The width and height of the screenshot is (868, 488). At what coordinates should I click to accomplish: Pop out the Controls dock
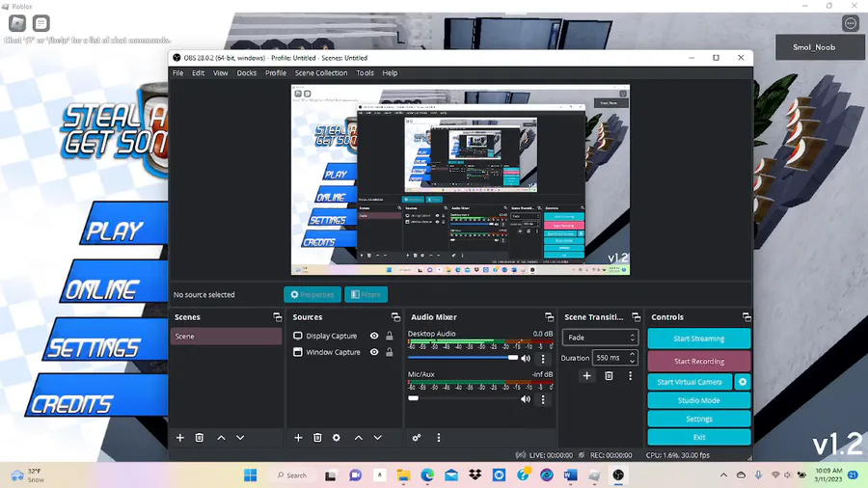tap(746, 317)
